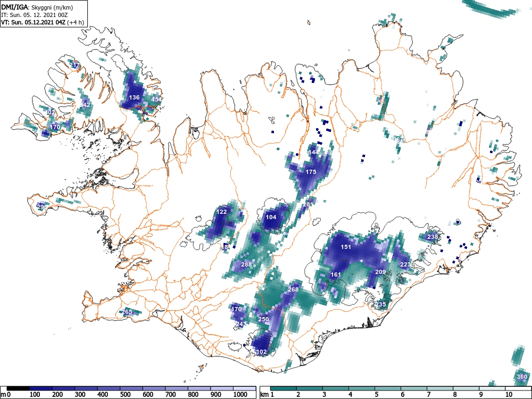Image resolution: width=532 pixels, height=399 pixels.
Task: Click the 9–10 km lightest legend swatch
Action: point(492,388)
